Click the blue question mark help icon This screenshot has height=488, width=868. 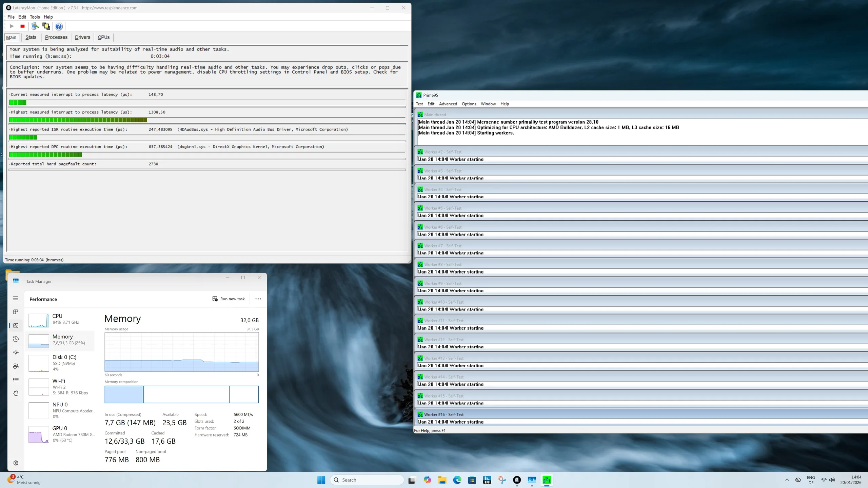pyautogui.click(x=59, y=26)
